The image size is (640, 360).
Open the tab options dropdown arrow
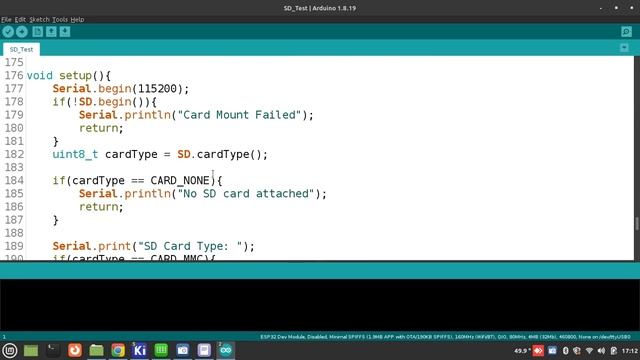pos(624,48)
